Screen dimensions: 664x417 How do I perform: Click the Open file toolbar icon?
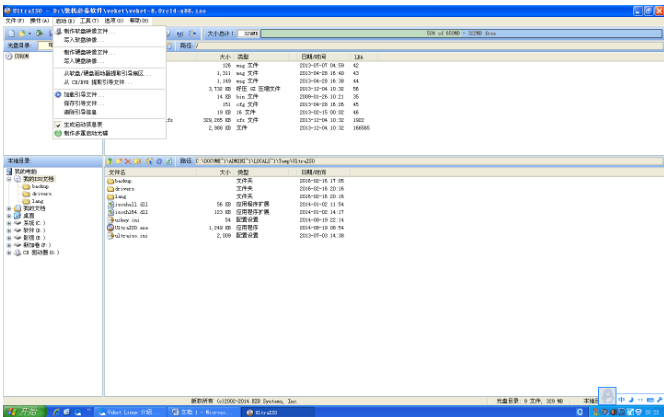coord(22,33)
